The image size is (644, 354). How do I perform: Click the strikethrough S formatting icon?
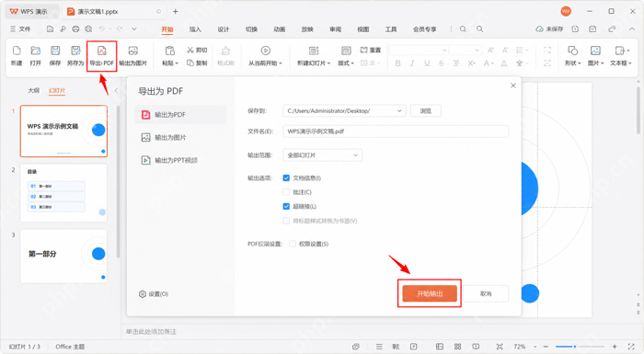pyautogui.click(x=442, y=63)
